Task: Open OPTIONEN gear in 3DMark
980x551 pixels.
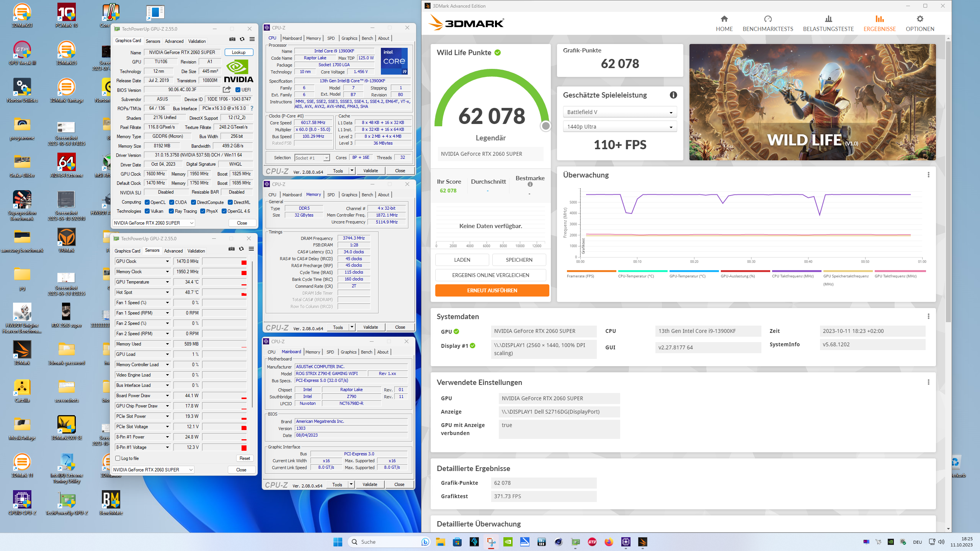Action: click(920, 24)
